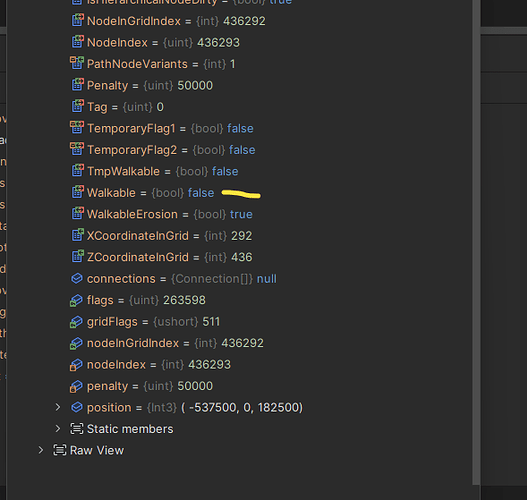527x500 pixels.
Task: Expand the Static members node
Action: [58, 429]
